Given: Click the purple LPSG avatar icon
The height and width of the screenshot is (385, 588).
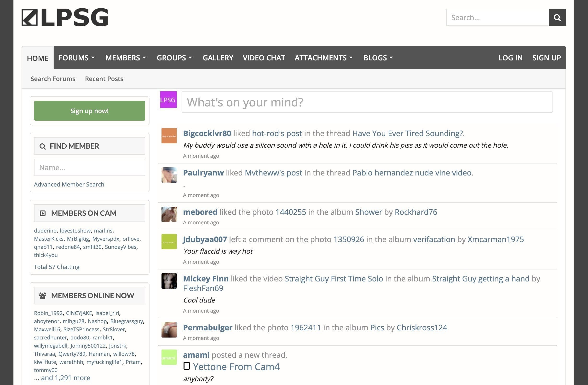Looking at the screenshot, I should [x=168, y=99].
